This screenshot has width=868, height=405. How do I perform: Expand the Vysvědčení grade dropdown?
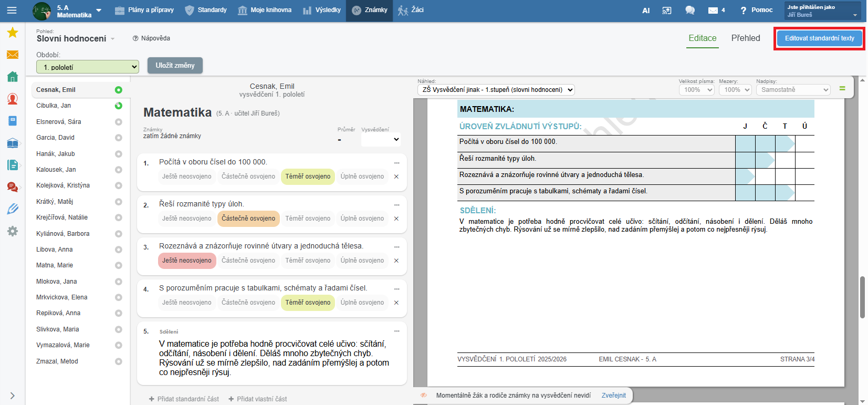pos(382,140)
